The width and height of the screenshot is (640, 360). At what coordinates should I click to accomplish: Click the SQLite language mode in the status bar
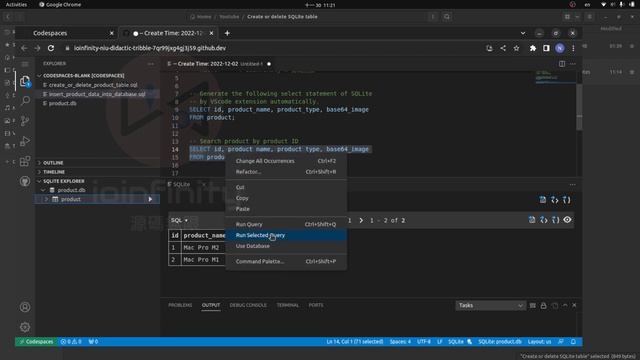pyautogui.click(x=456, y=342)
